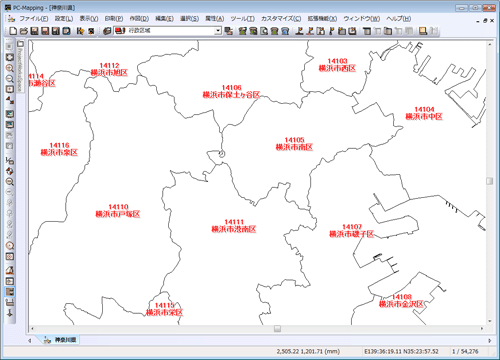Click the 横浜市南区 label on the map
Viewport: 500px width, 360px height.
(294, 147)
